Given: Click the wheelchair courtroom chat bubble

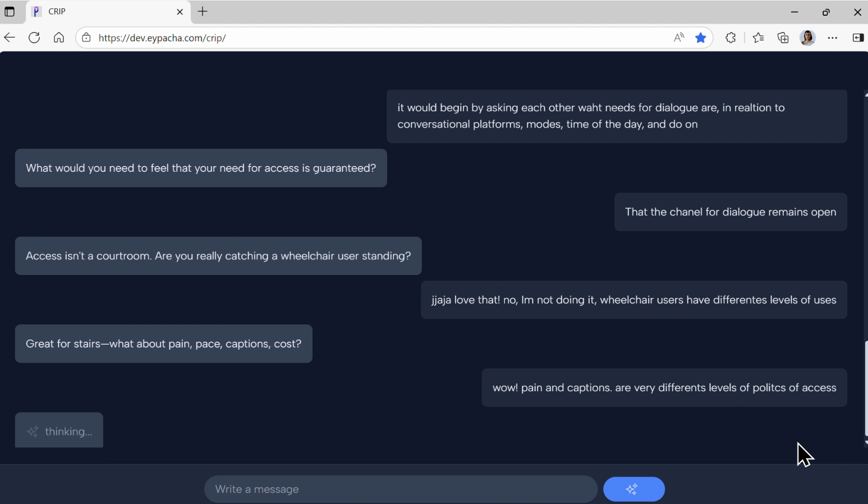Looking at the screenshot, I should pos(218,256).
